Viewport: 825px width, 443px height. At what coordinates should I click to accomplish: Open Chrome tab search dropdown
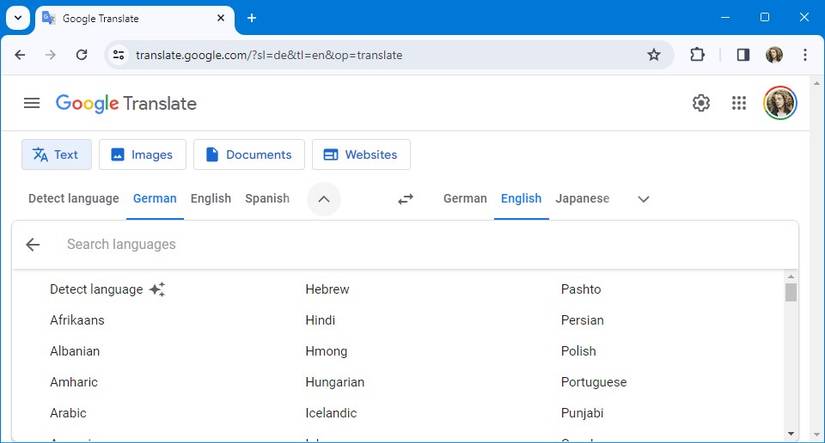[18, 18]
